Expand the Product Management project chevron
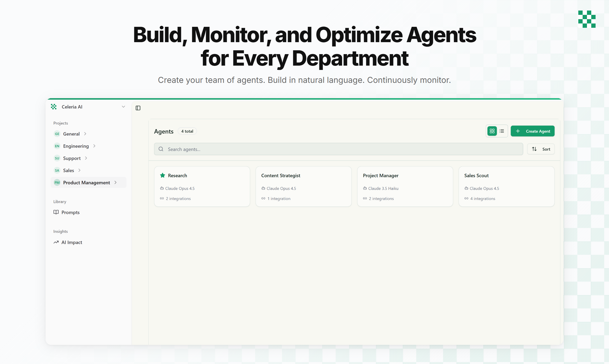This screenshot has height=364, width=609. pos(115,182)
